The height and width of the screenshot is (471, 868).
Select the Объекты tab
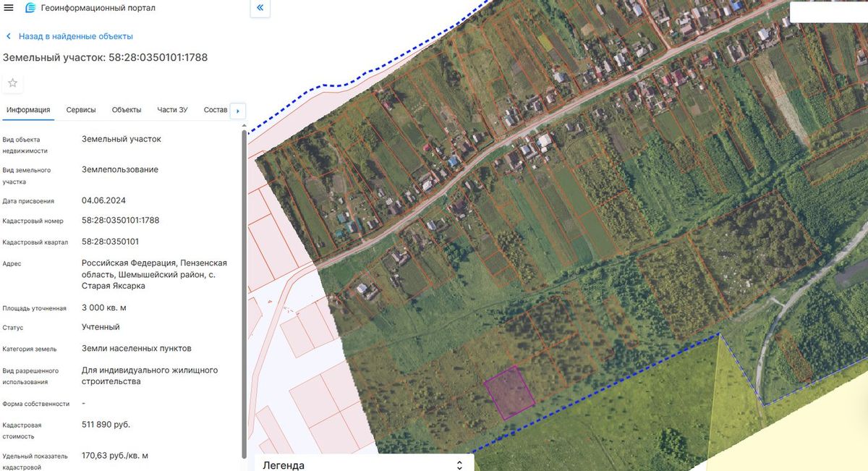(127, 110)
